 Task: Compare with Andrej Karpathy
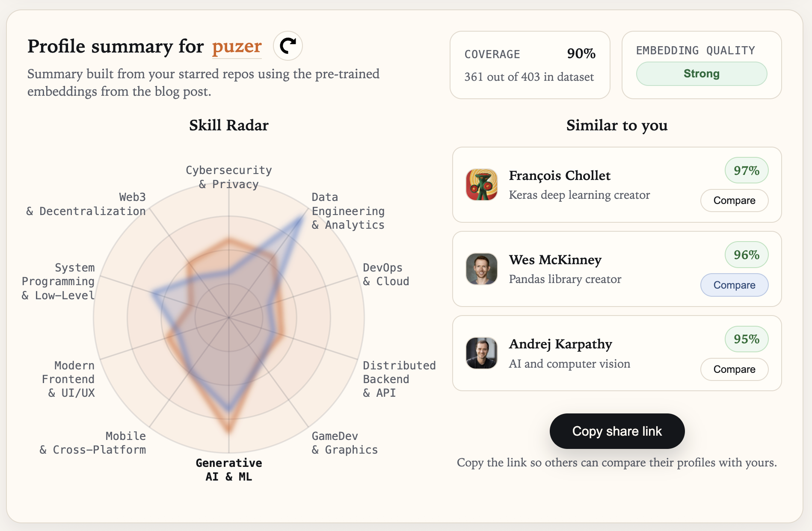(734, 369)
